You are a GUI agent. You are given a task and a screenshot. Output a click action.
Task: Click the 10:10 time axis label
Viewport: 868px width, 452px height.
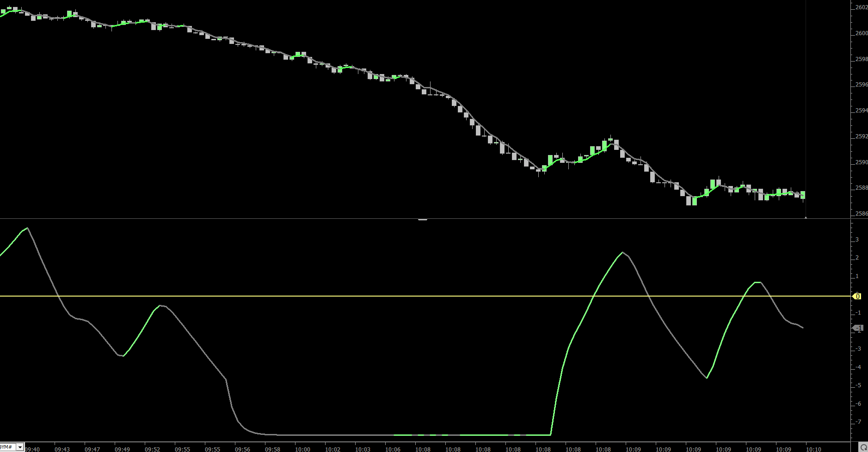pos(813,449)
